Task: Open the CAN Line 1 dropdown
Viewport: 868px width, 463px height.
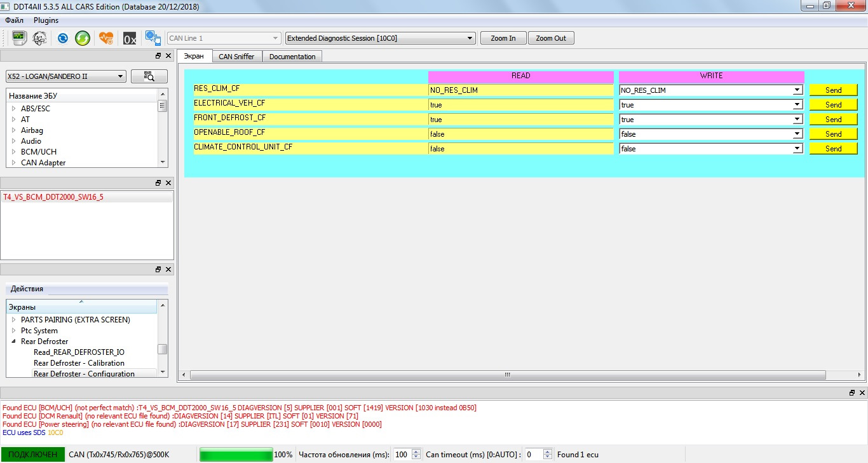Action: pos(224,38)
